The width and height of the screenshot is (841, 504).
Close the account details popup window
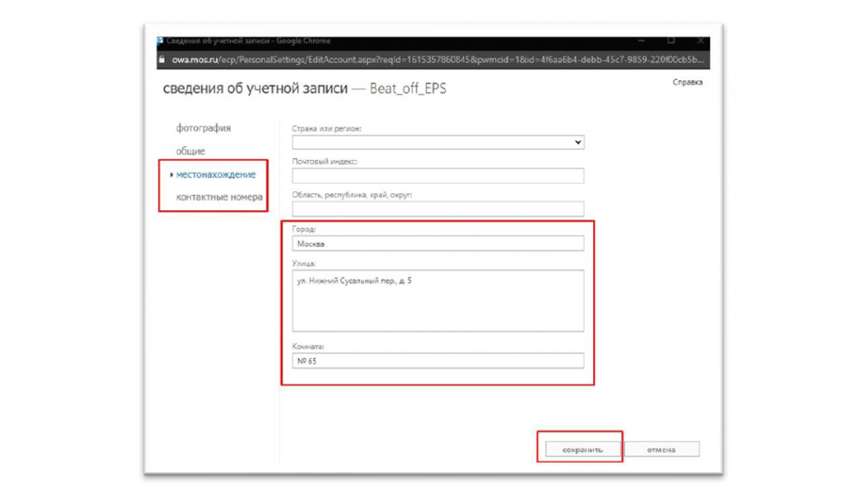pos(700,40)
